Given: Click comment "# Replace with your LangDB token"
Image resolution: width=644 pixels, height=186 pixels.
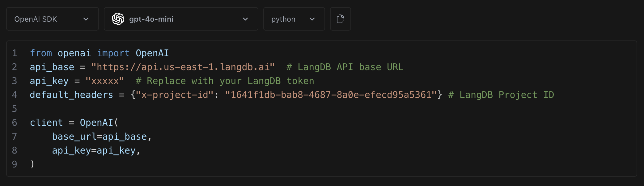Looking at the screenshot, I should click(225, 81).
